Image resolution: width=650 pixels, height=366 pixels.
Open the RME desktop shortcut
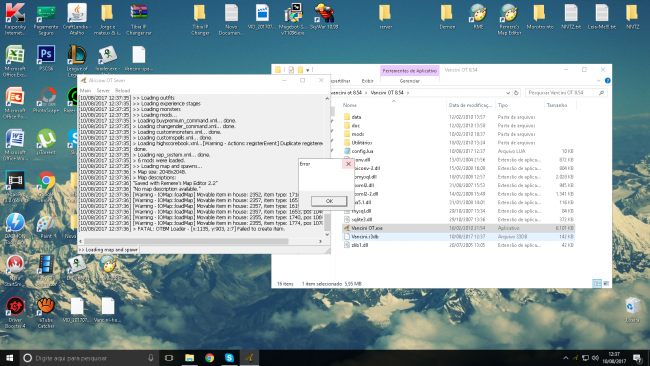(x=478, y=17)
